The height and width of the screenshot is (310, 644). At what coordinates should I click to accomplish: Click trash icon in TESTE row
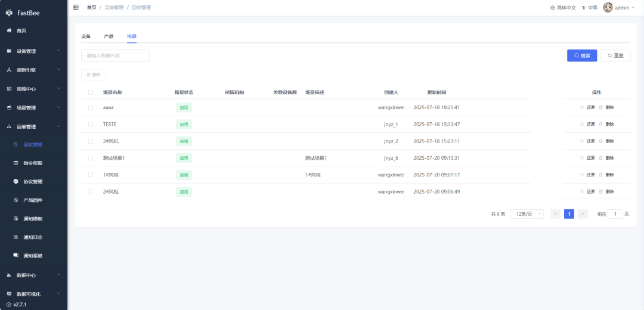[601, 124]
